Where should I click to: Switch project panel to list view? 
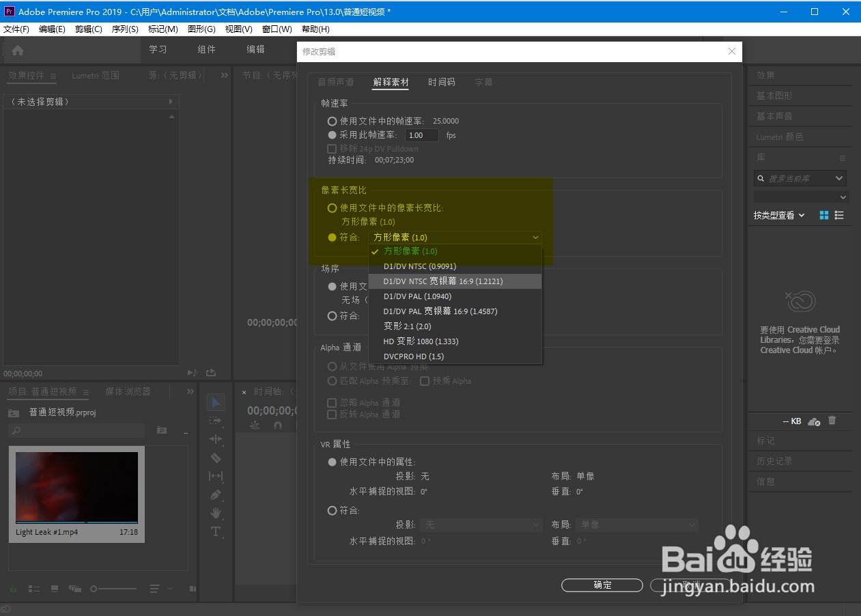point(34,589)
